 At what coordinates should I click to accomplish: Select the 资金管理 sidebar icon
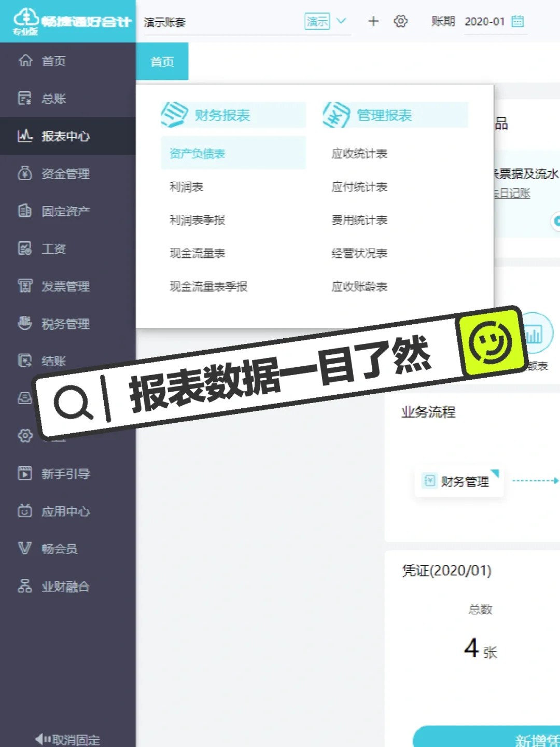[x=24, y=174]
